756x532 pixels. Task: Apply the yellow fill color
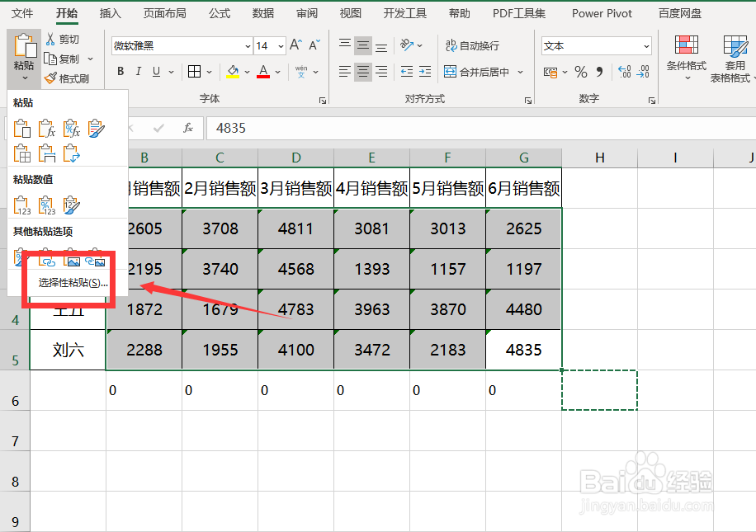pos(233,72)
